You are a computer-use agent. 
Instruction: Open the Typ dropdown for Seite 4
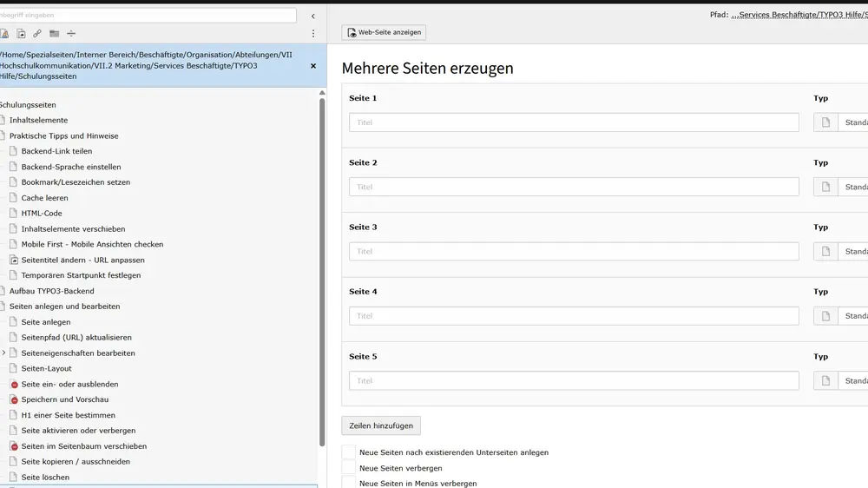(x=853, y=316)
